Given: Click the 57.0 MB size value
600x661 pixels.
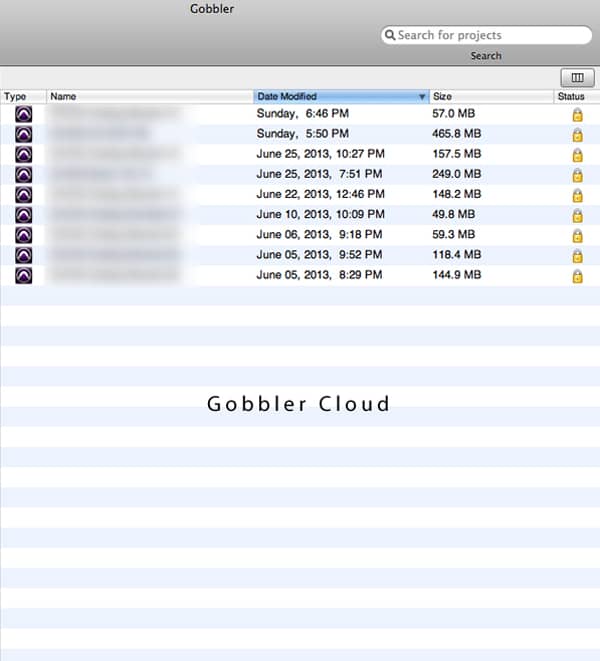Looking at the screenshot, I should [x=454, y=113].
